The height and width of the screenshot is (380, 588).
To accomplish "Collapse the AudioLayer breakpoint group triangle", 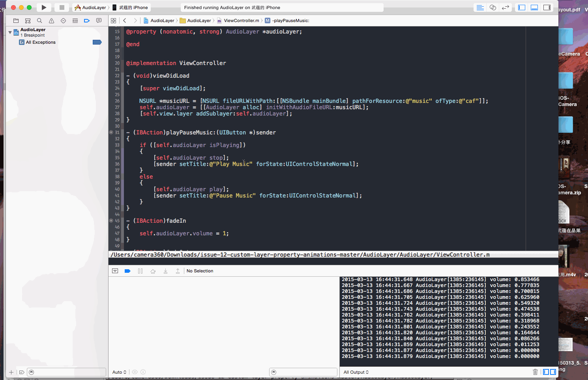I will coord(10,32).
